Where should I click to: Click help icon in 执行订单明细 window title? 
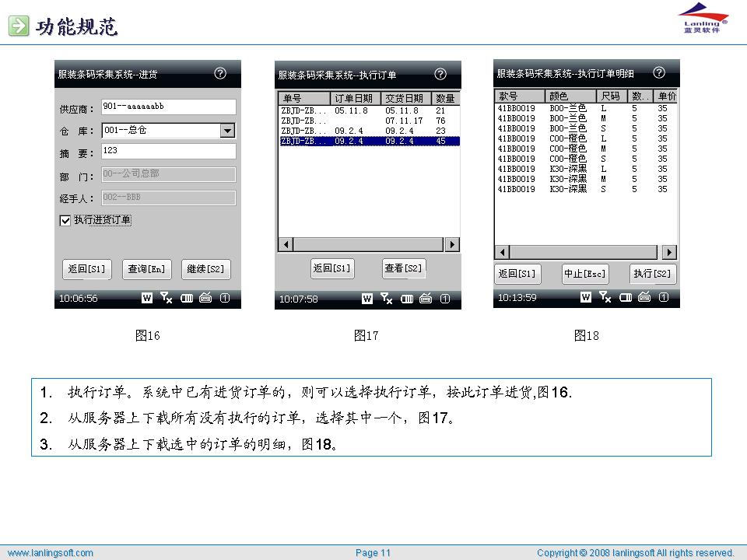pos(659,72)
